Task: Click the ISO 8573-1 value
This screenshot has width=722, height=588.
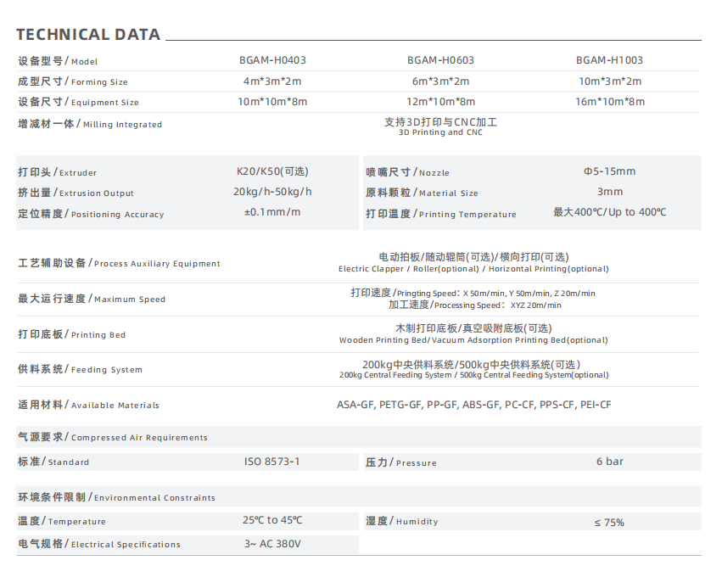Action: 272,462
